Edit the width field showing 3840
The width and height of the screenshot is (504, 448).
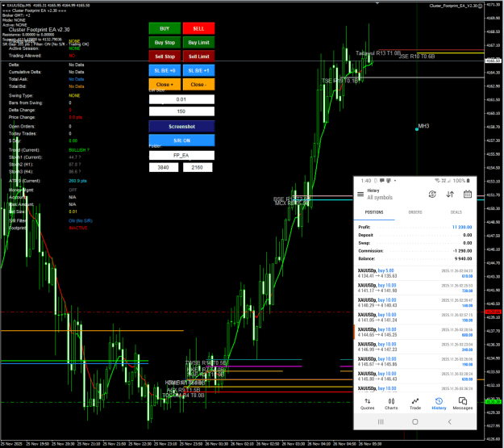pyautogui.click(x=164, y=167)
